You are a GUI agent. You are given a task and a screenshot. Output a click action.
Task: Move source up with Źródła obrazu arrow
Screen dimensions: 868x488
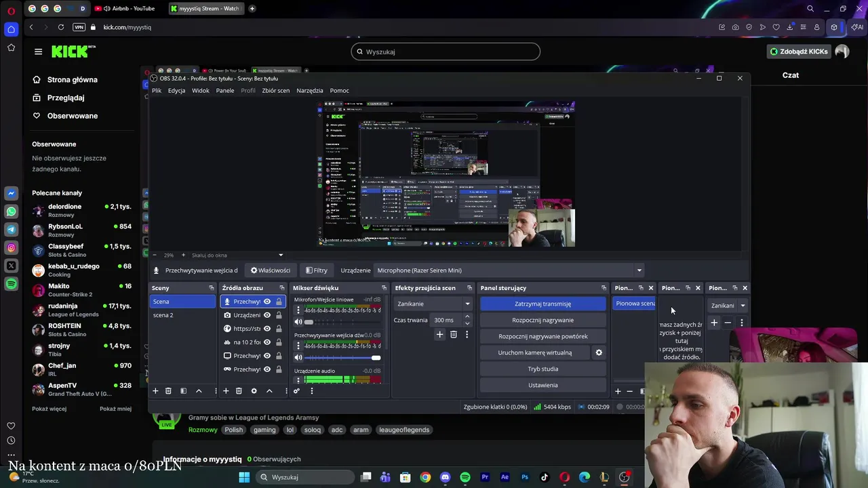[x=269, y=391]
